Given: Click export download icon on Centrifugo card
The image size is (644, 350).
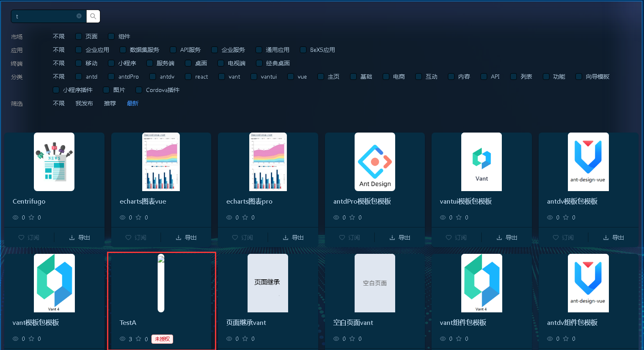Looking at the screenshot, I should pos(72,238).
